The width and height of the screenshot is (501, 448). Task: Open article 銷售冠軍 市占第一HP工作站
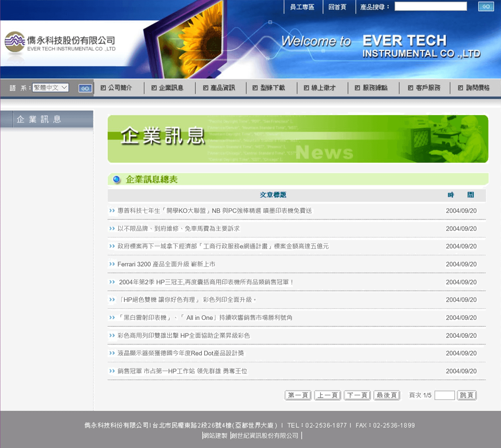click(x=182, y=371)
